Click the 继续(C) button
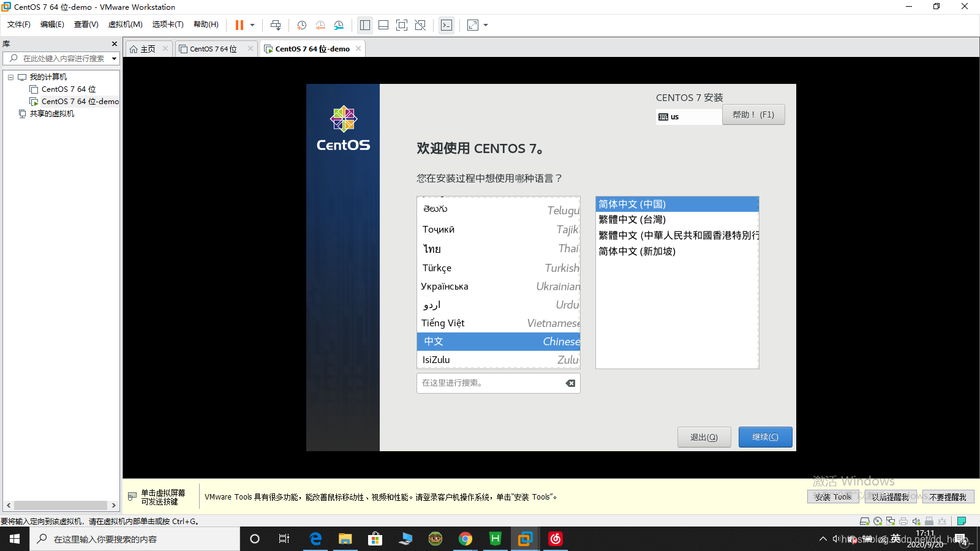This screenshot has height=551, width=980. click(765, 437)
